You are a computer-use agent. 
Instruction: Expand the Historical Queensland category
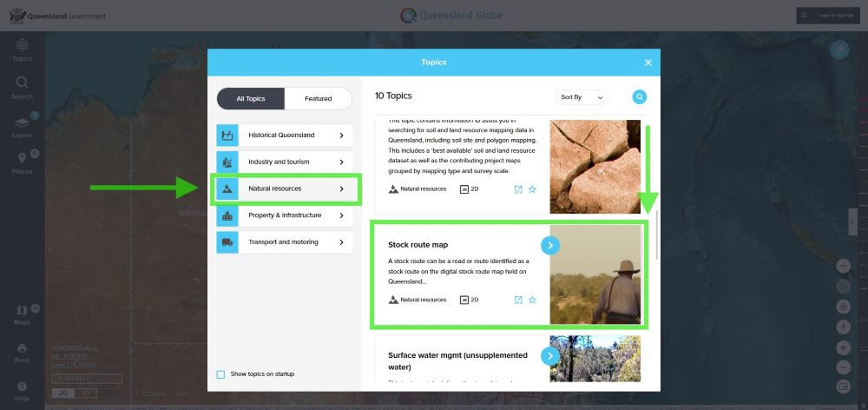(284, 136)
